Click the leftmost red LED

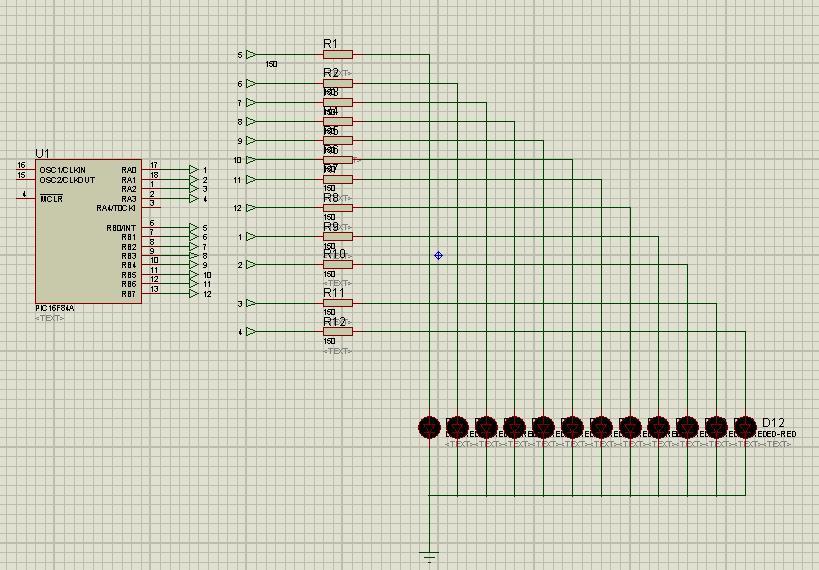[x=429, y=428]
